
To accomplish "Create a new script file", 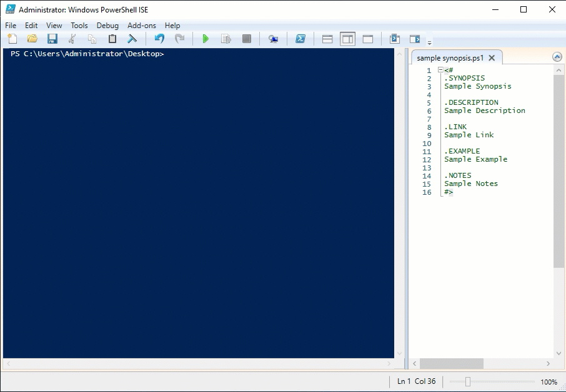I will (12, 39).
